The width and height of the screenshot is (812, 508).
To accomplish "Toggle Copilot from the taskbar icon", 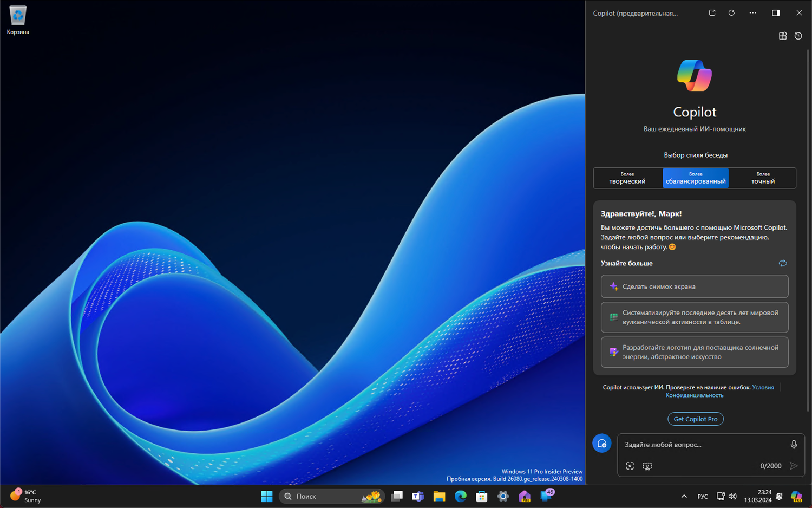I will tap(796, 496).
